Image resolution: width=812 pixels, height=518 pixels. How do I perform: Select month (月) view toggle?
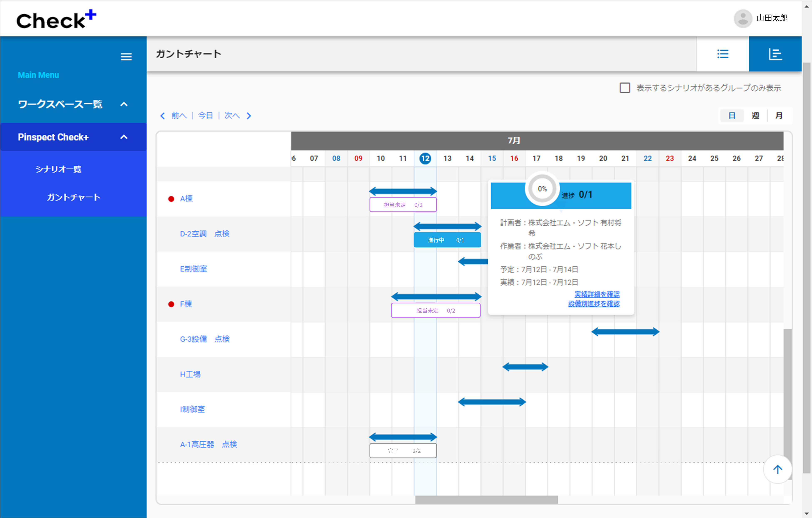pyautogui.click(x=779, y=116)
